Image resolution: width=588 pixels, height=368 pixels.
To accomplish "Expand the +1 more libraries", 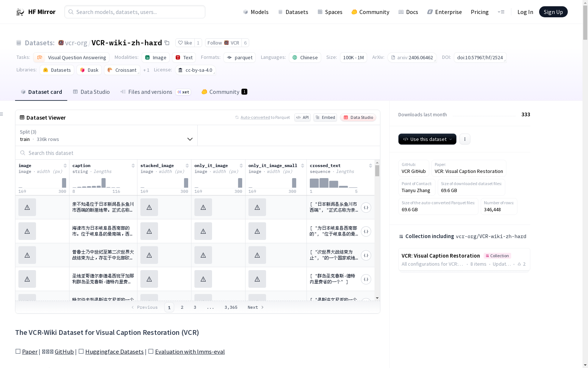I will pyautogui.click(x=146, y=70).
